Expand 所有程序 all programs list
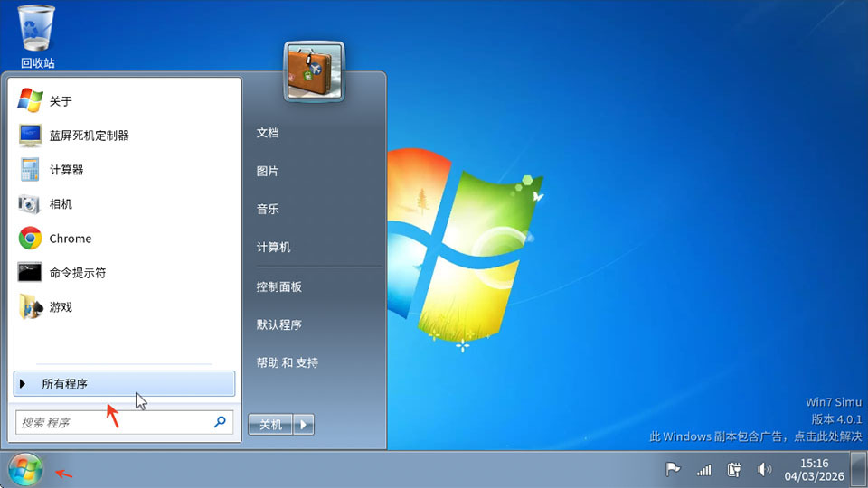 pos(124,383)
